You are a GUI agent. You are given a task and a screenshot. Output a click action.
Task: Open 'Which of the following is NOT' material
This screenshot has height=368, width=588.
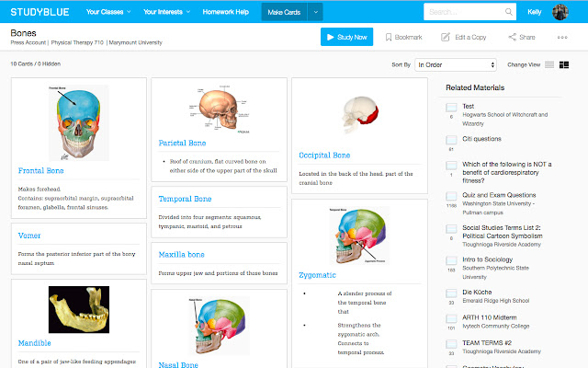point(506,172)
